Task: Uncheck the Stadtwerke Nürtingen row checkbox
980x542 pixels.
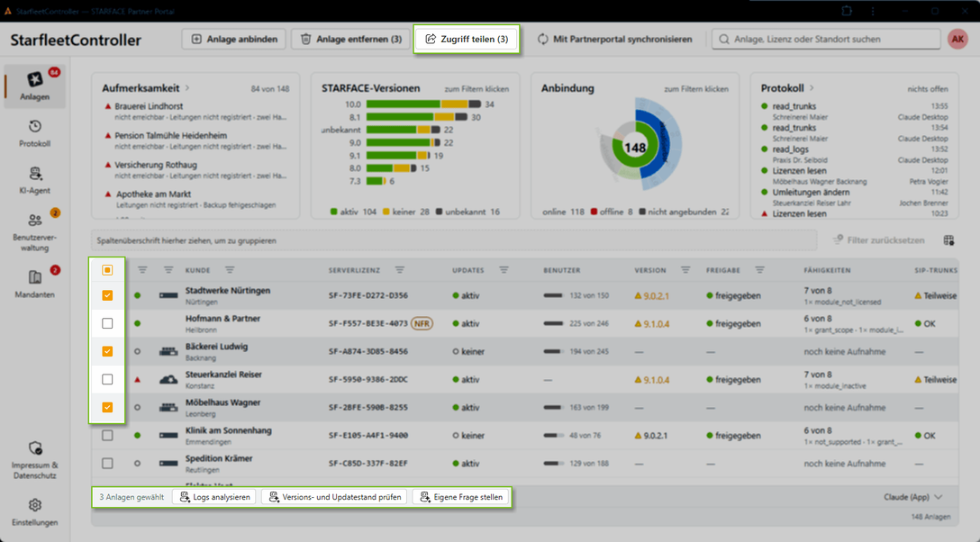Action: pyautogui.click(x=107, y=295)
